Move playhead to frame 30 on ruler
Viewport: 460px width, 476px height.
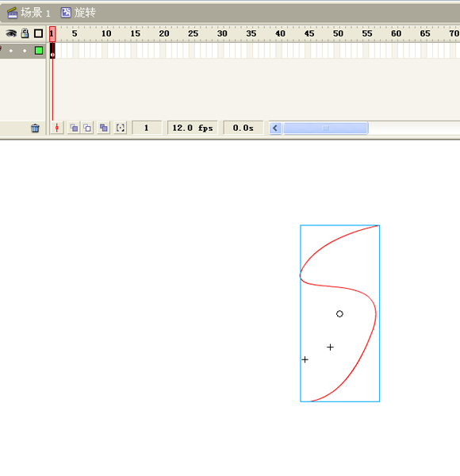[x=222, y=33]
